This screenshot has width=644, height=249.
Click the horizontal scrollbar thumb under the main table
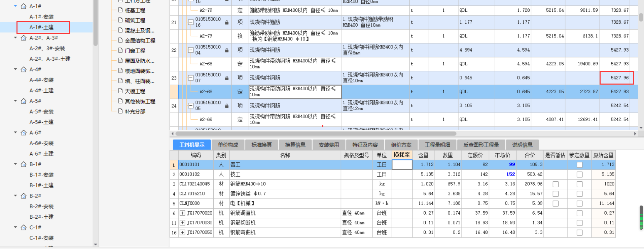(x=315, y=133)
